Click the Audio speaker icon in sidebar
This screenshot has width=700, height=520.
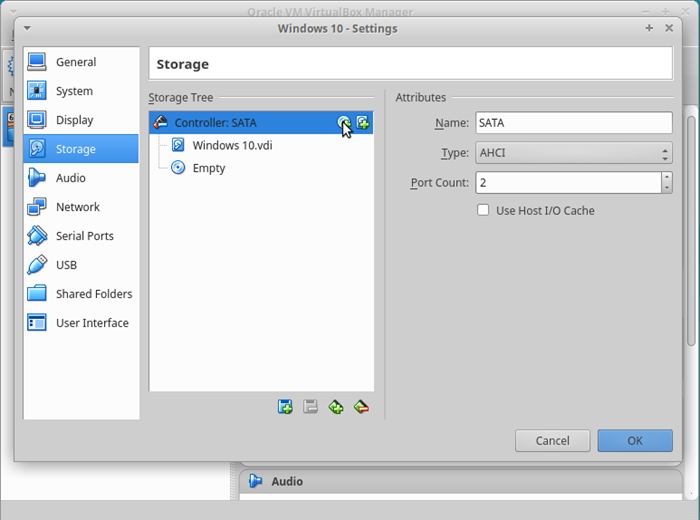point(37,178)
